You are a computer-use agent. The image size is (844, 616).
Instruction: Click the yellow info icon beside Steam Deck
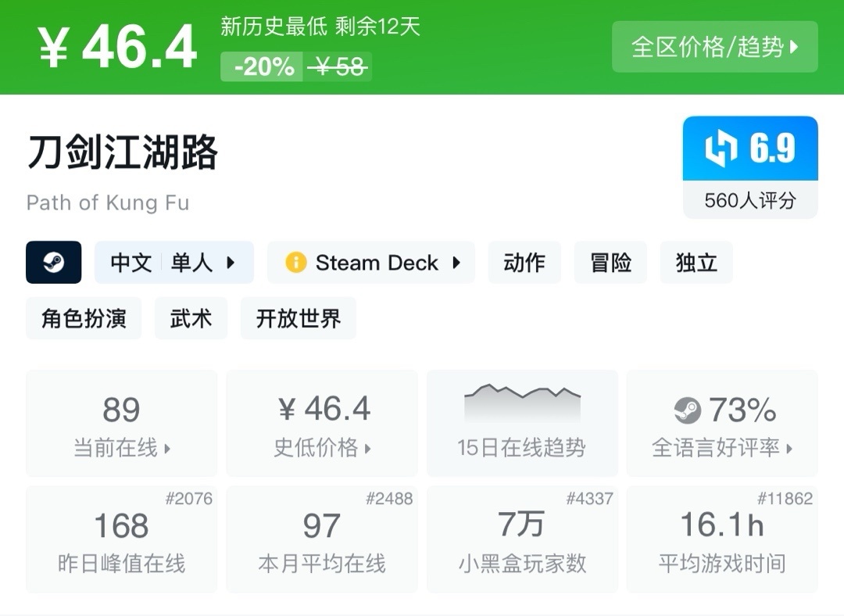point(295,263)
